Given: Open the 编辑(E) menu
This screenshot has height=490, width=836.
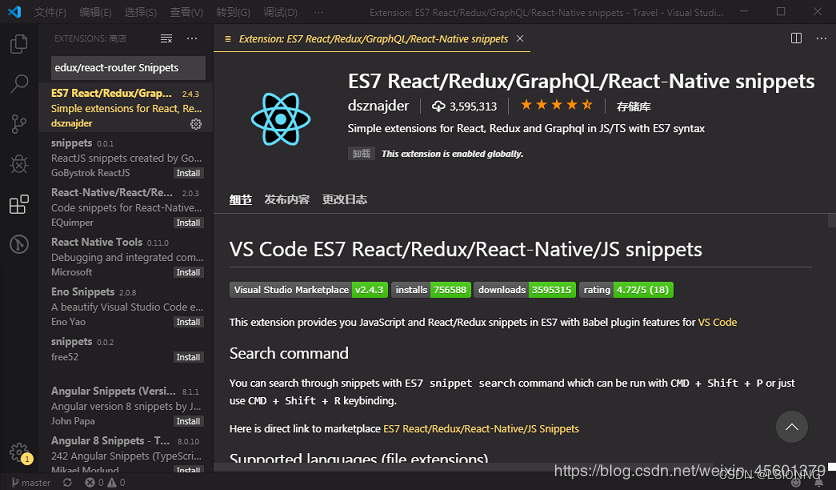Looking at the screenshot, I should click(x=95, y=12).
